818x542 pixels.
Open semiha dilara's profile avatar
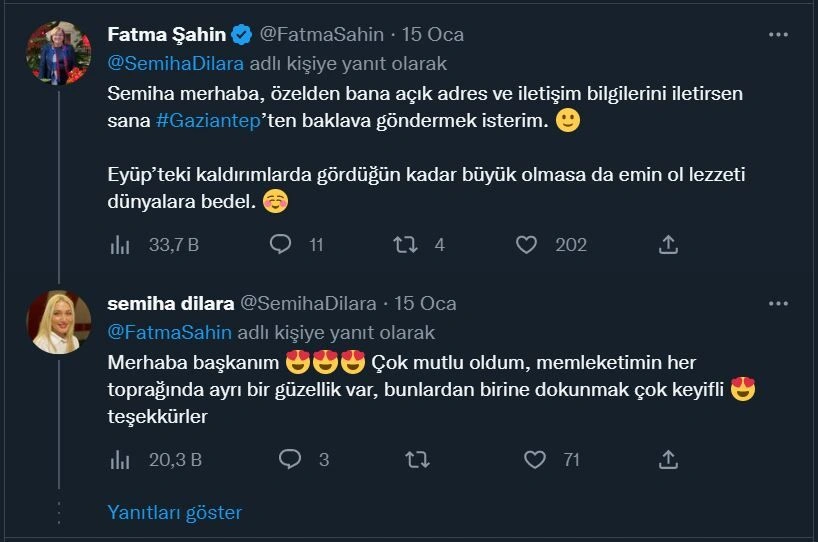pyautogui.click(x=59, y=321)
